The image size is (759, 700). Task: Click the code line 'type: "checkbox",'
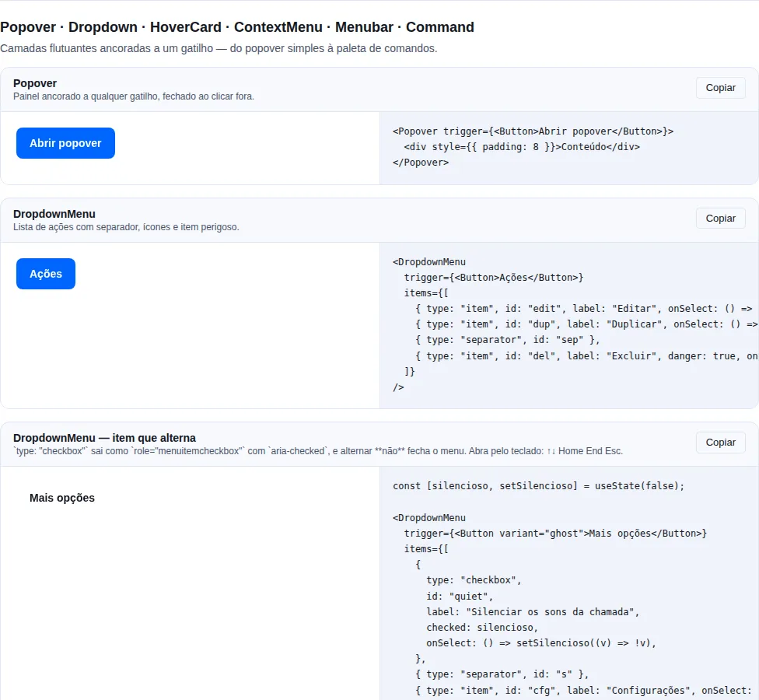474,580
